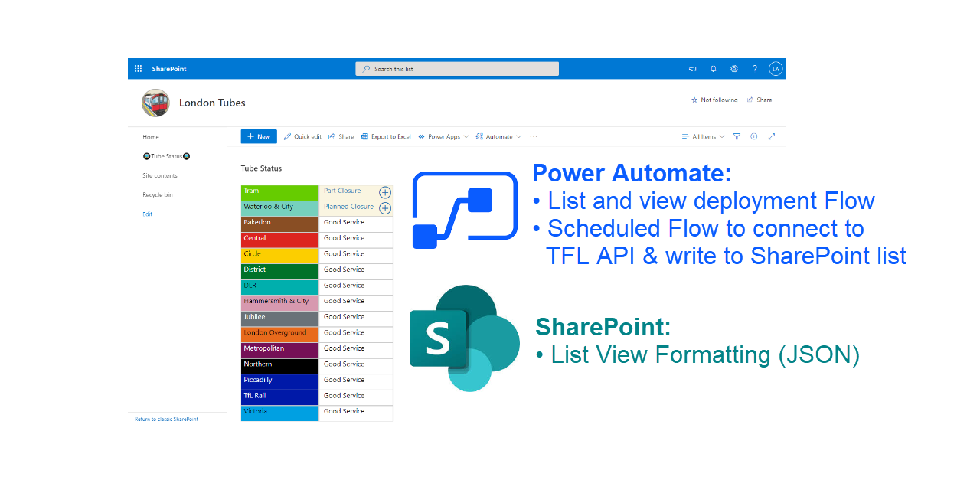Select the teal DLR line cell
980x490 pixels.
(279, 287)
